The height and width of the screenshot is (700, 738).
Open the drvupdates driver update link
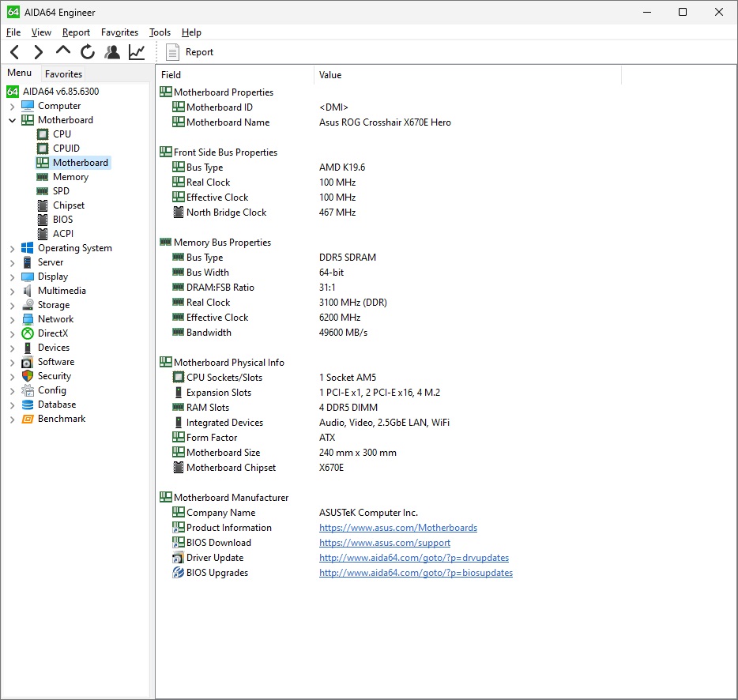(414, 558)
